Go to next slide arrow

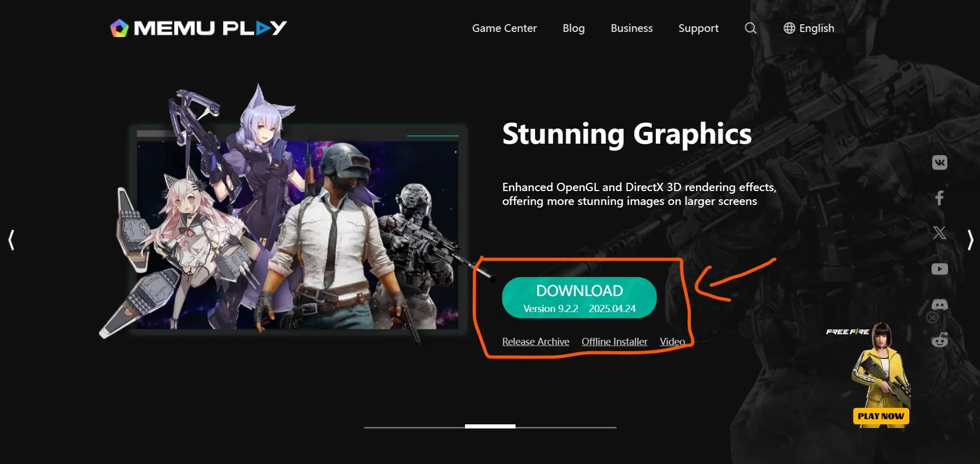(970, 240)
